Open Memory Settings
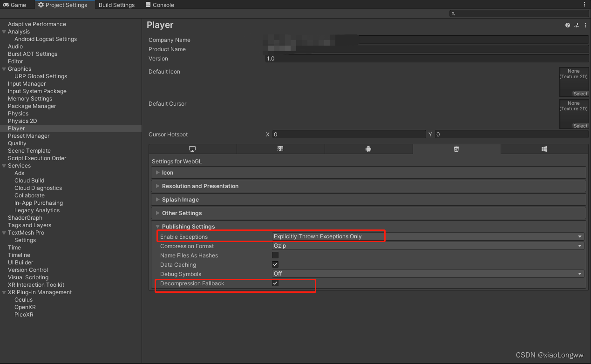Image resolution: width=591 pixels, height=364 pixels. pos(30,99)
